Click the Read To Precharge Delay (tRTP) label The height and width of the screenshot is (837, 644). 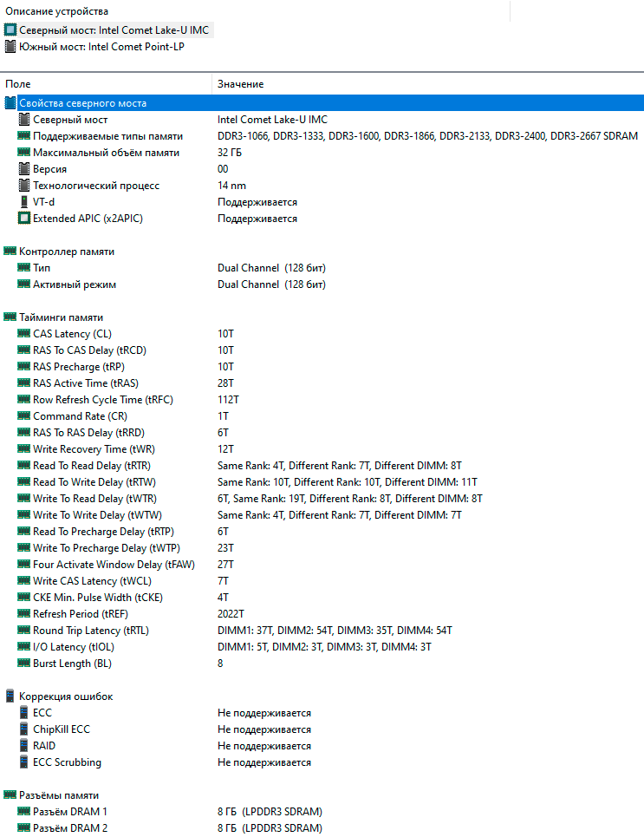pyautogui.click(x=103, y=532)
